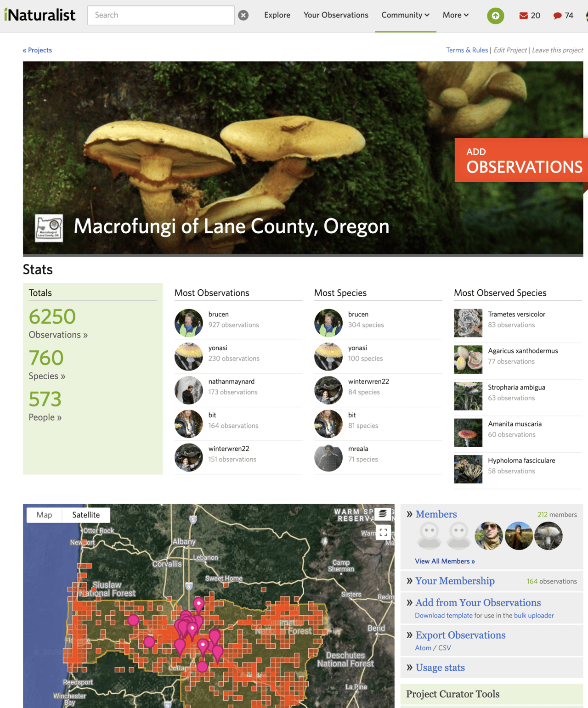Screen dimensions: 588x708
Task: Open the Terms & Rules link
Action: (x=467, y=50)
